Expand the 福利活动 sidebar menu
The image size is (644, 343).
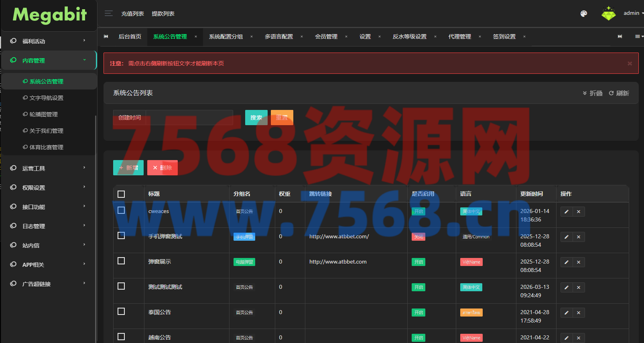[x=48, y=41]
